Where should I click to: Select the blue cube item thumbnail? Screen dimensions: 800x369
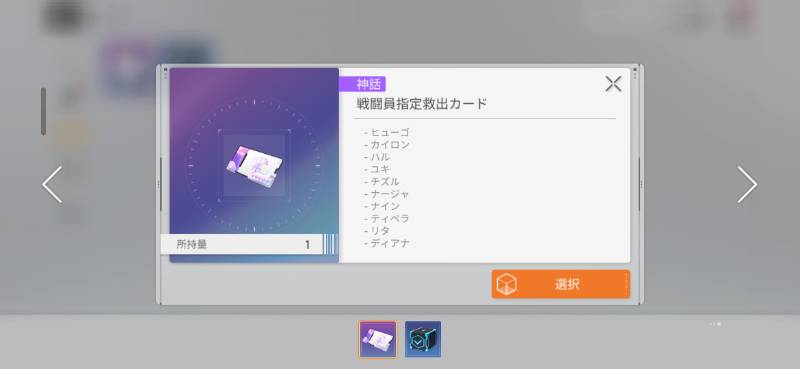click(x=423, y=339)
